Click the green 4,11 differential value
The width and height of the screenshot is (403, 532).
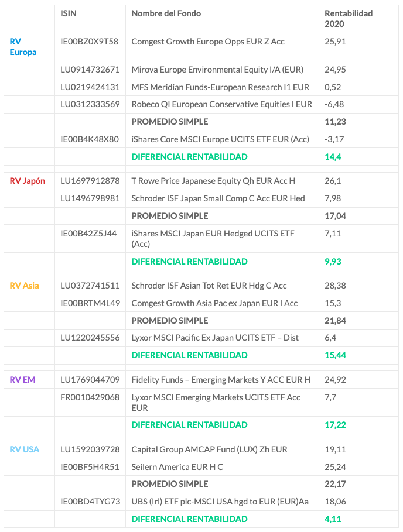pos(333,519)
